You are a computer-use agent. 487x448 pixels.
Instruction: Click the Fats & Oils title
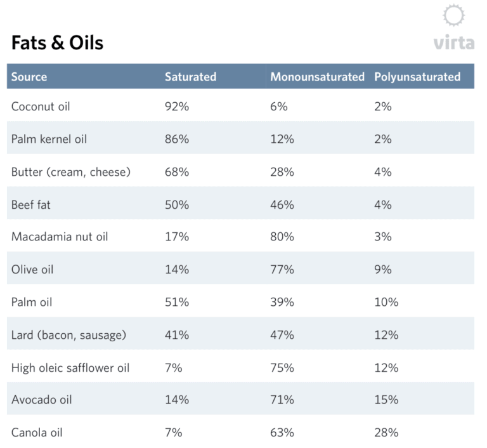click(x=57, y=43)
